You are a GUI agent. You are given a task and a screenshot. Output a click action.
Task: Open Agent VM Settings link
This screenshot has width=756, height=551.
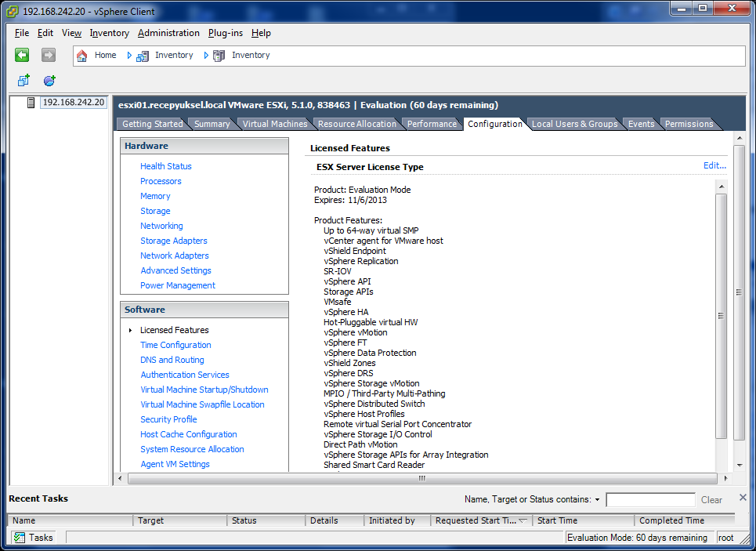click(175, 464)
